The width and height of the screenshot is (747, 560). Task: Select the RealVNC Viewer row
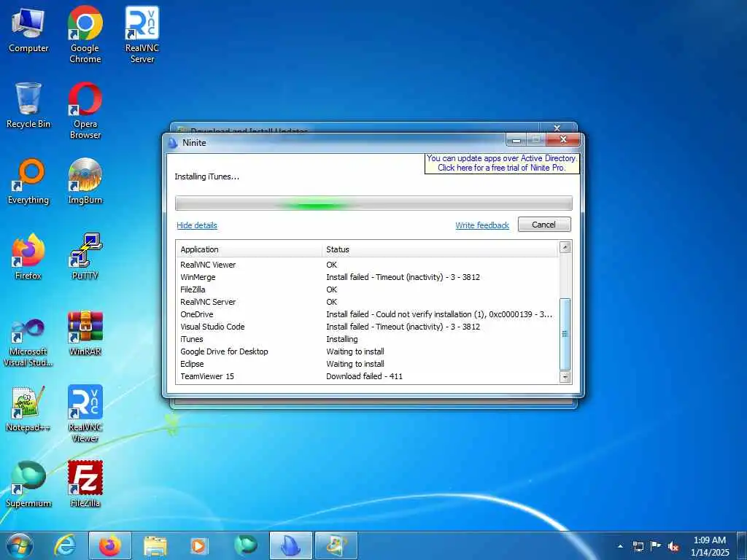click(368, 265)
